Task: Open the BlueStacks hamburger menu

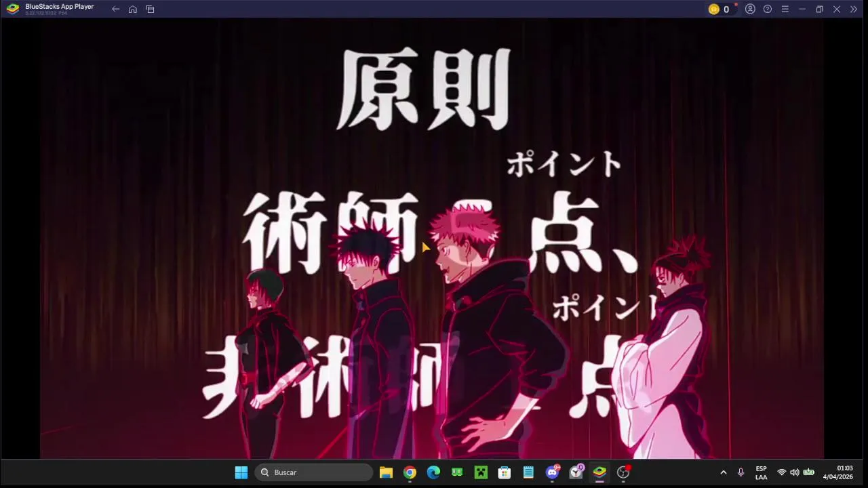Action: coord(785,9)
